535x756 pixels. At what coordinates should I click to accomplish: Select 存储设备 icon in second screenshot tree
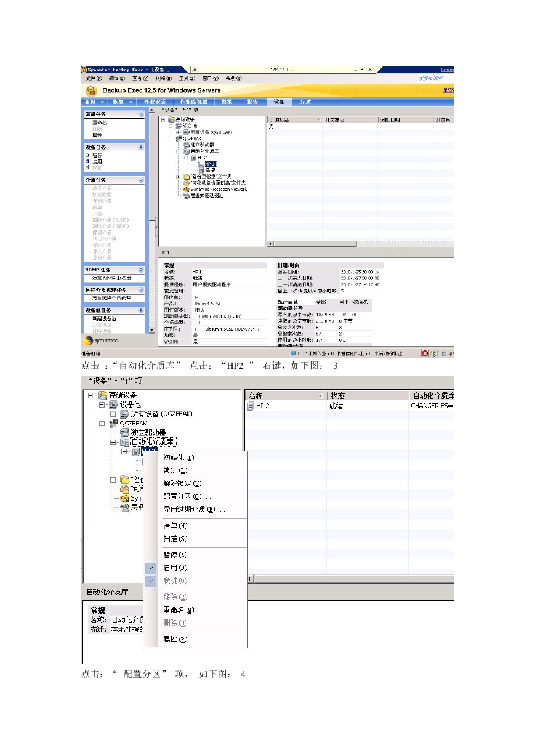coord(103,395)
